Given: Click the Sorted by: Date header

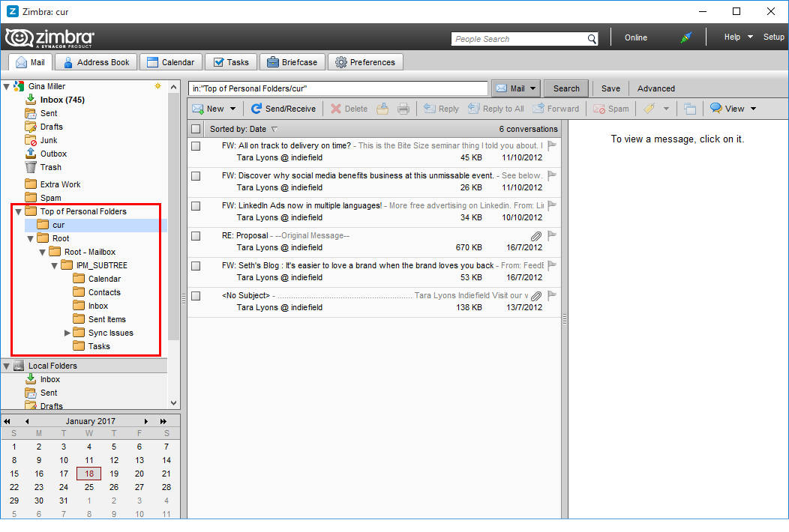Looking at the screenshot, I should [244, 129].
